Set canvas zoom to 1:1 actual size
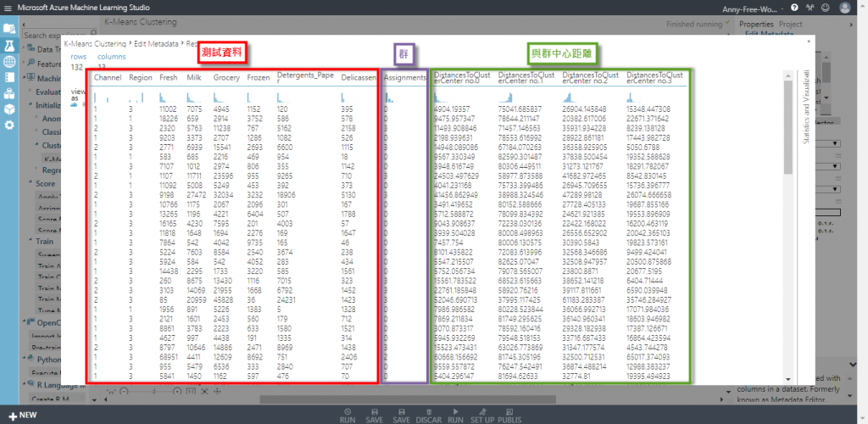Image resolution: width=868 pixels, height=424 pixels. [191, 391]
